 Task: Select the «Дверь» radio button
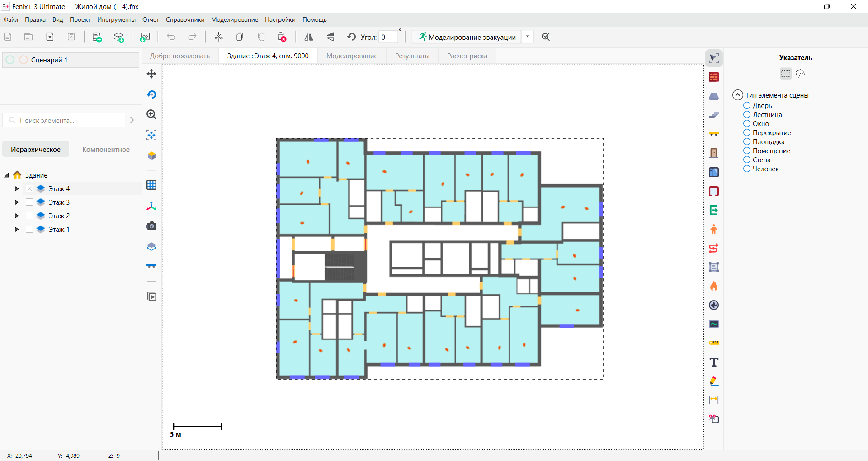(746, 105)
